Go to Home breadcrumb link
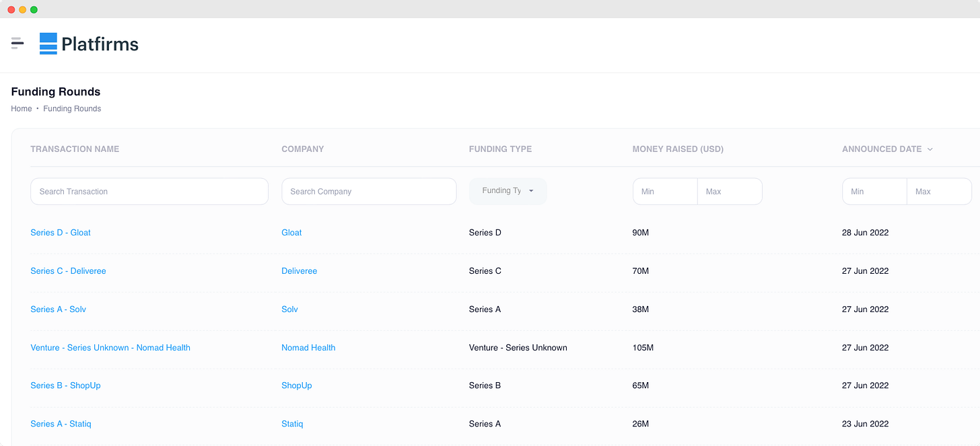This screenshot has width=980, height=446. click(22, 108)
